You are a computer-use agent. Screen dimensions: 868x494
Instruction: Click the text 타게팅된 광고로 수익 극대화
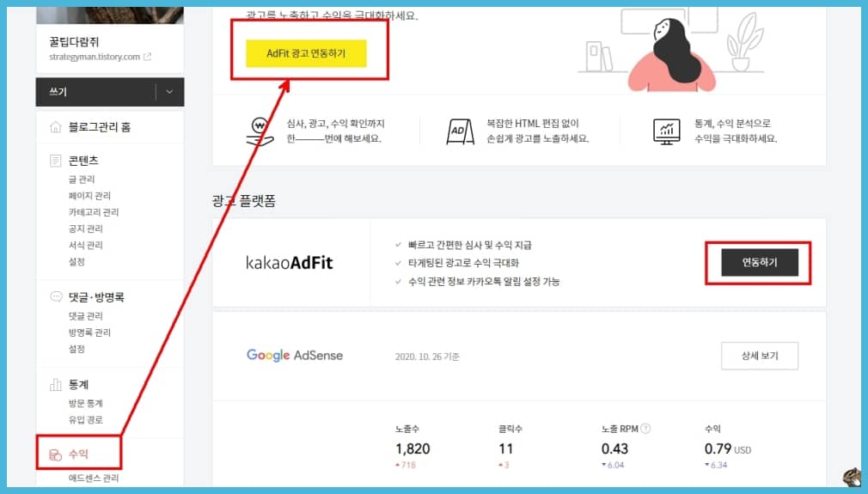coord(463,263)
